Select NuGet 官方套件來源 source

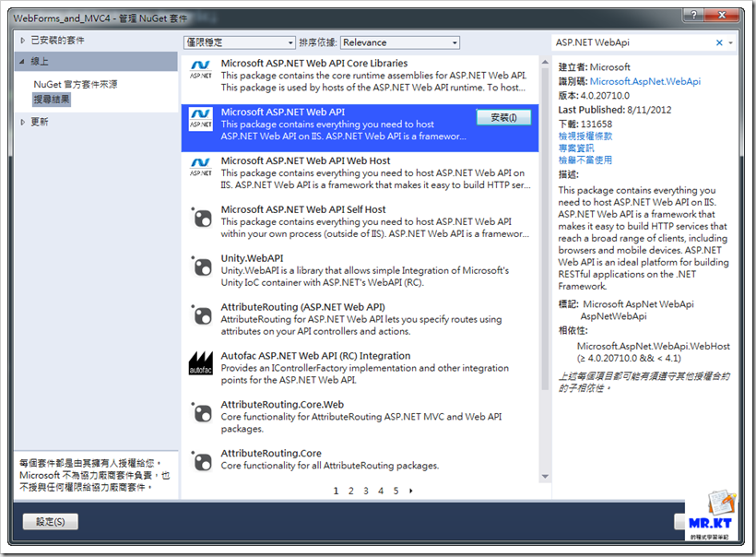click(x=76, y=85)
